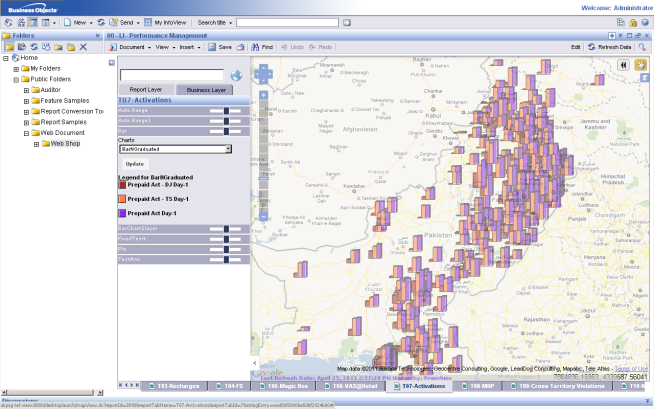The image size is (654, 409).
Task: Click the Edit button
Action: point(576,47)
